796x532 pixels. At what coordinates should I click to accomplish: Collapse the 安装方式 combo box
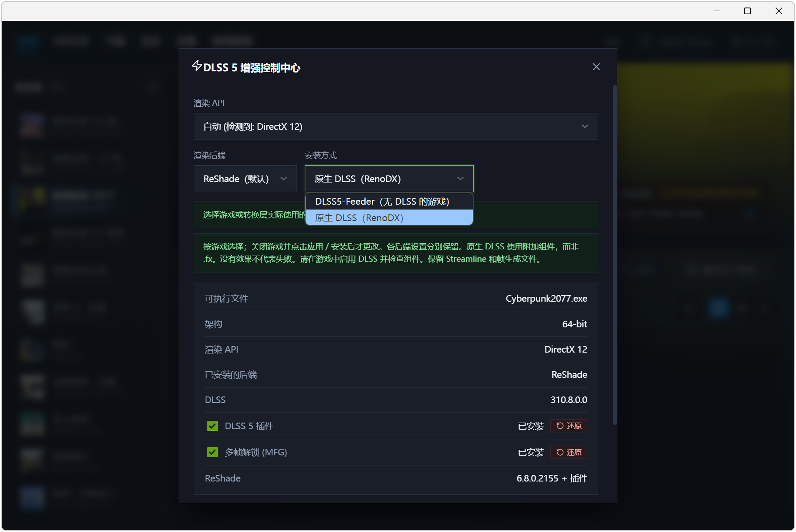(x=389, y=179)
